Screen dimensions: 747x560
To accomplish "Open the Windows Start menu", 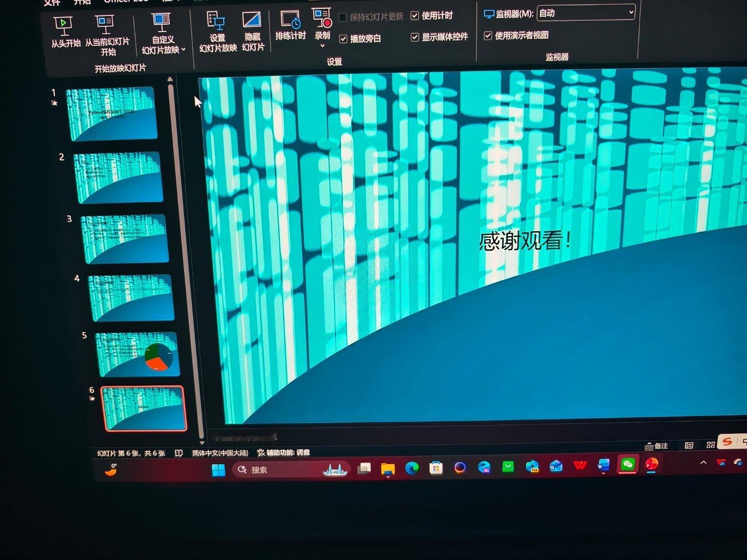I will click(x=218, y=470).
